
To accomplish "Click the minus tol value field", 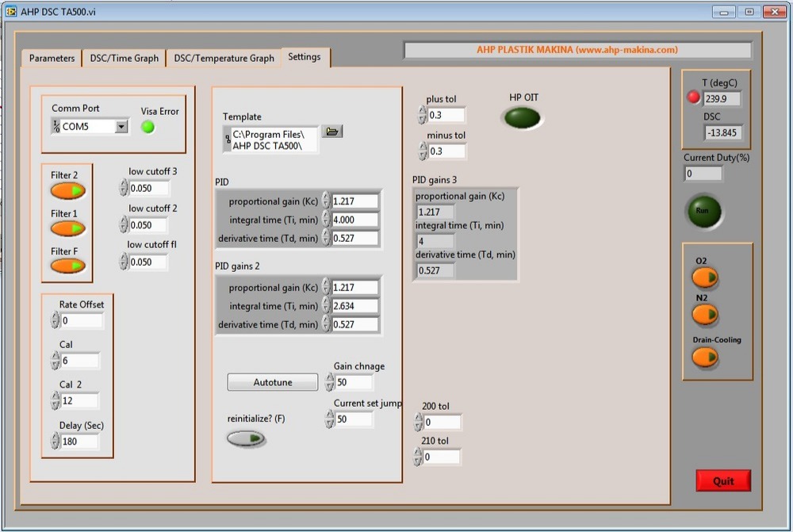I will point(447,151).
